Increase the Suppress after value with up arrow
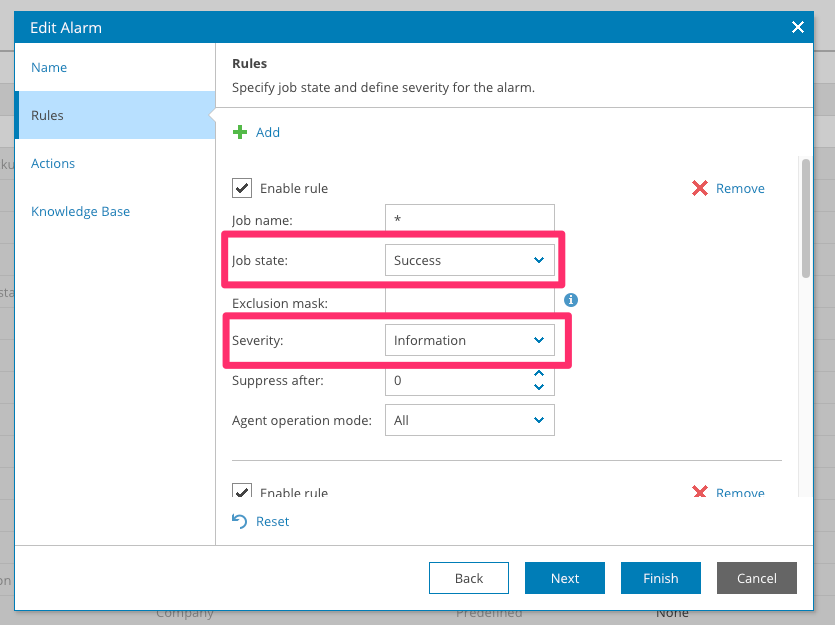The image size is (835, 625). pyautogui.click(x=539, y=374)
